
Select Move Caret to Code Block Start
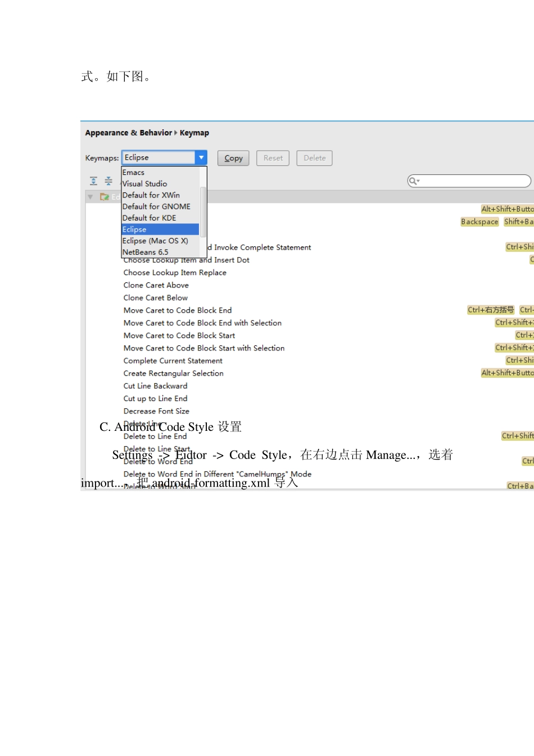[179, 336]
